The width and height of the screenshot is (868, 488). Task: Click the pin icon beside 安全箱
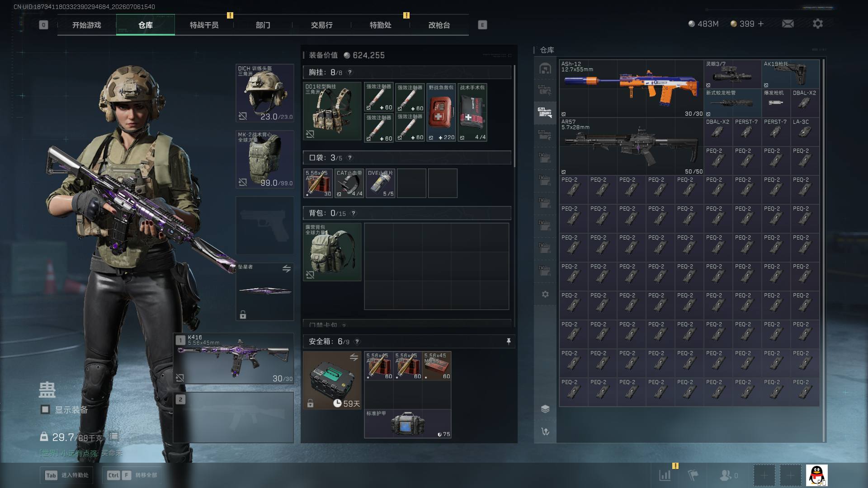(x=509, y=341)
